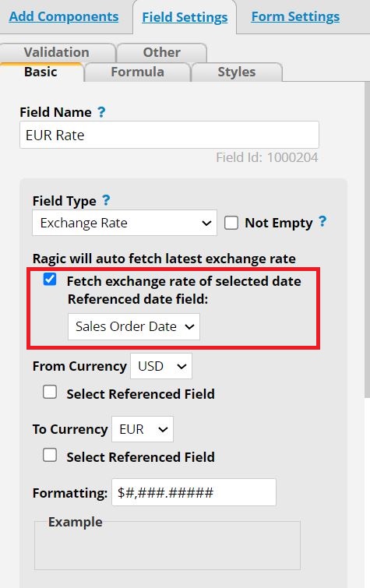Image resolution: width=370 pixels, height=588 pixels.
Task: Switch to the Validation sub-tab
Action: click(58, 52)
